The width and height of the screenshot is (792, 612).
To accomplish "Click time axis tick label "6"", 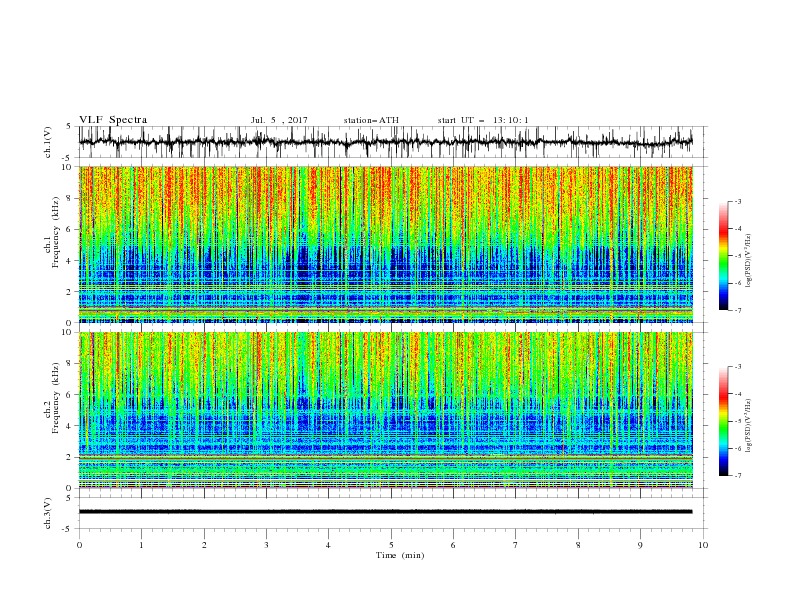I will [454, 545].
